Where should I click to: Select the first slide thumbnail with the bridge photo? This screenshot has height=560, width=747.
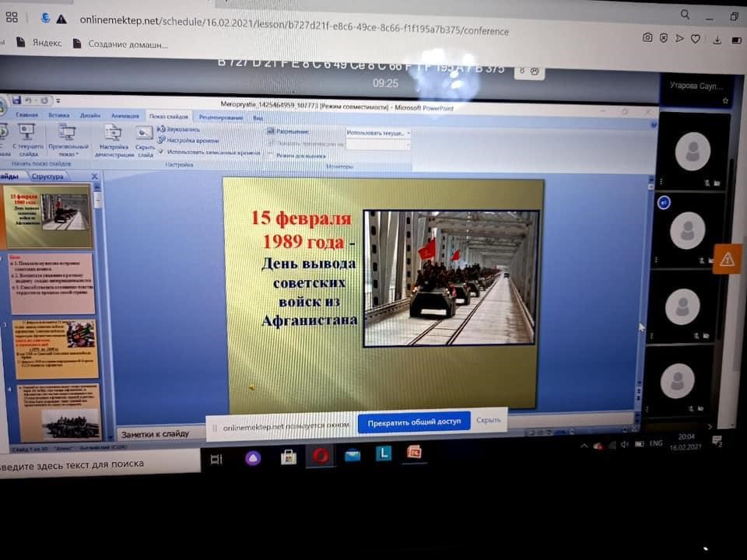[x=47, y=215]
